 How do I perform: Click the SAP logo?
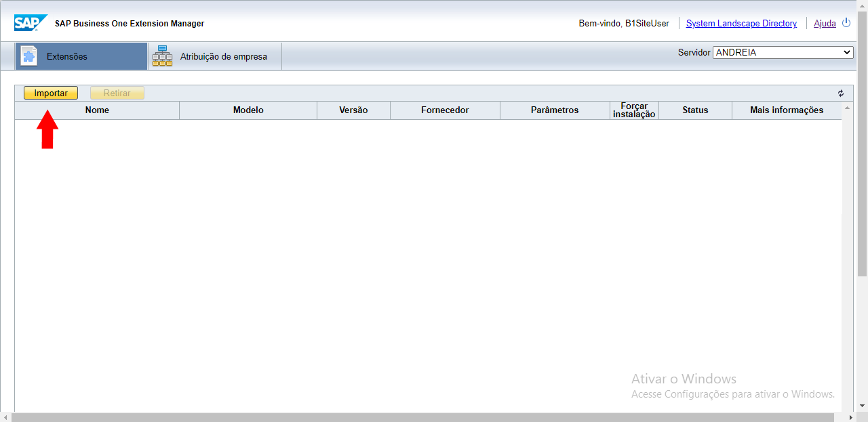[x=31, y=23]
